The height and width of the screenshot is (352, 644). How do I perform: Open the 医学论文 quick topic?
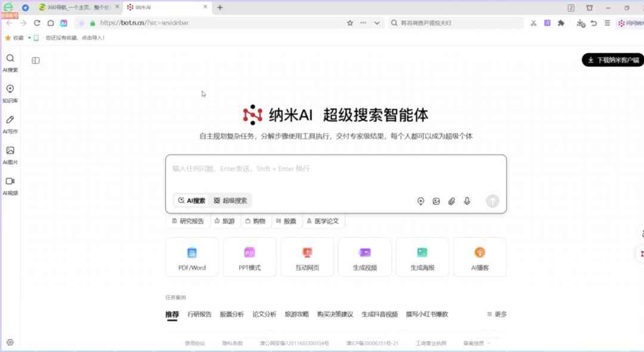coord(323,221)
